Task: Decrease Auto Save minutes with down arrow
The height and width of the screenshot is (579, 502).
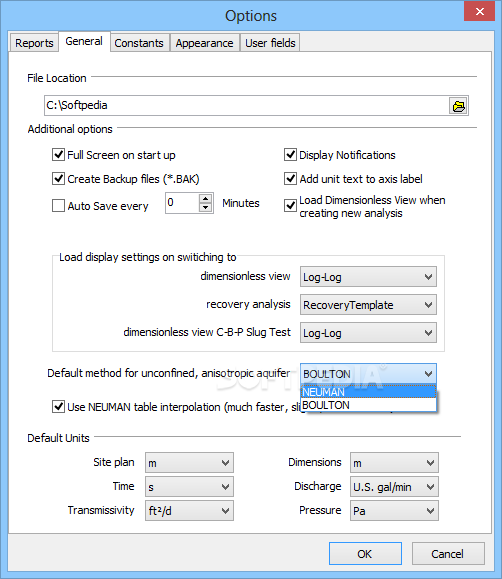Action: tap(205, 208)
